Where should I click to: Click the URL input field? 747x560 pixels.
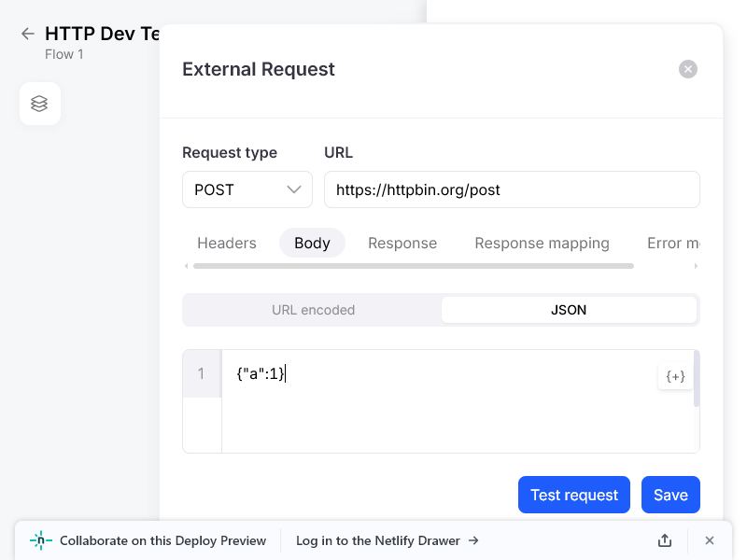(x=512, y=189)
